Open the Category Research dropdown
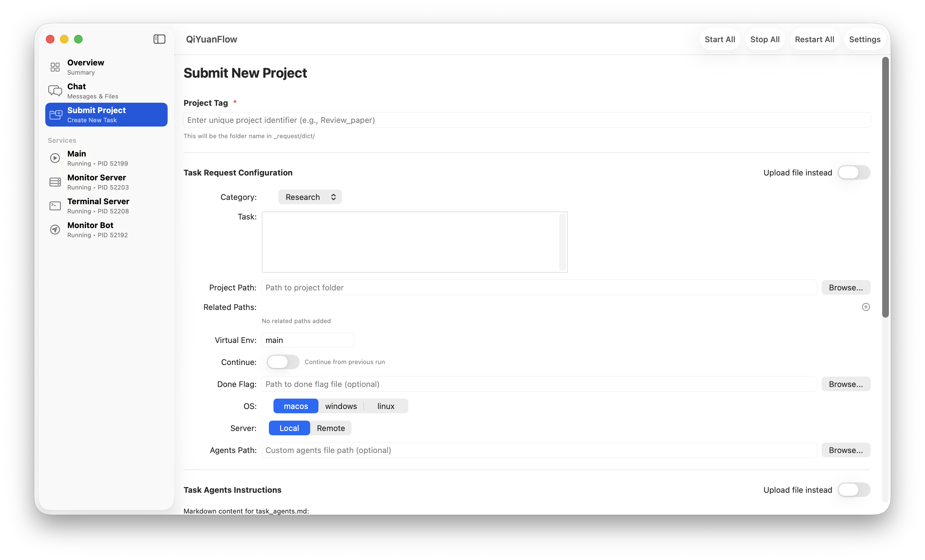 tap(310, 197)
